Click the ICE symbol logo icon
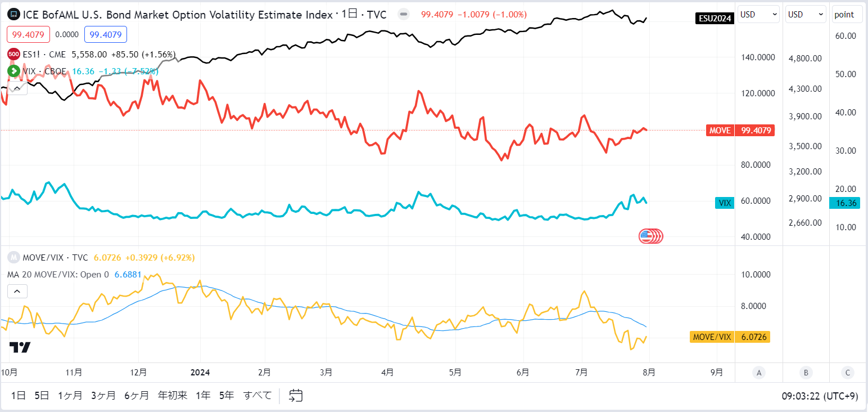 pyautogui.click(x=13, y=15)
